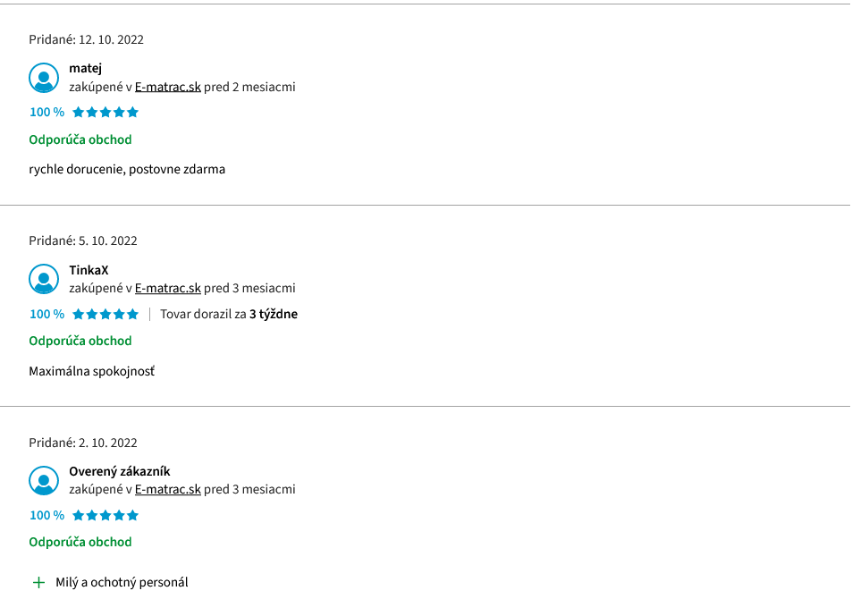Viewport: 852px width, 616px height.
Task: Click the date Pridané: 12. 10. 2022
Action: click(x=87, y=39)
